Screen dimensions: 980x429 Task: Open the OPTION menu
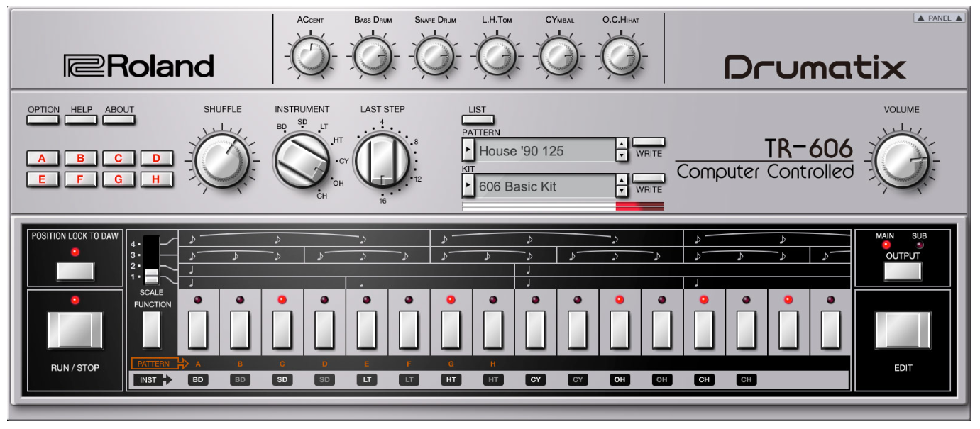coord(43,120)
